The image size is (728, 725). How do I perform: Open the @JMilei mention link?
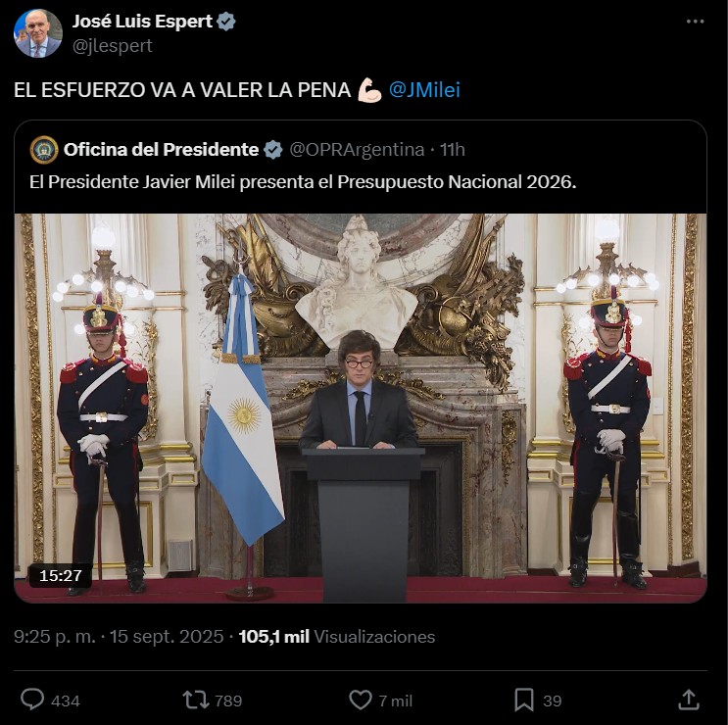[424, 89]
